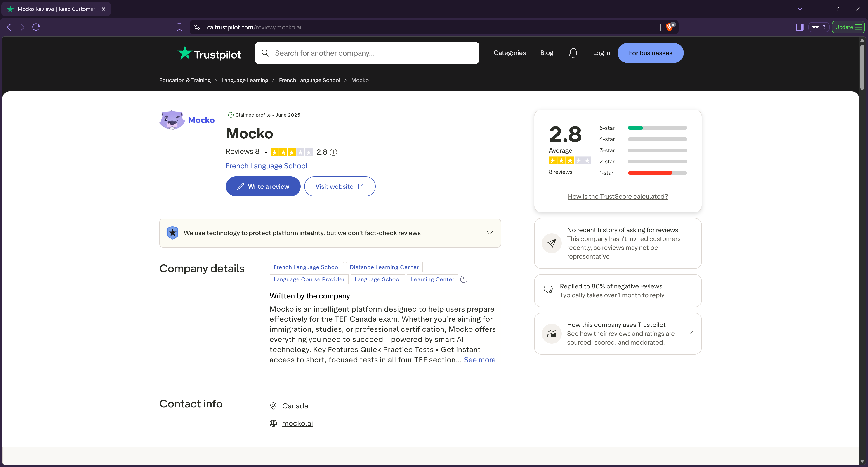868x467 pixels.
Task: Click the star rating beside Reviews 8
Action: coord(292,152)
